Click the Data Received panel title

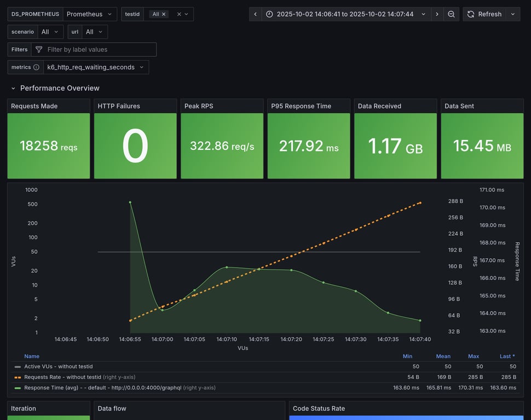click(379, 106)
